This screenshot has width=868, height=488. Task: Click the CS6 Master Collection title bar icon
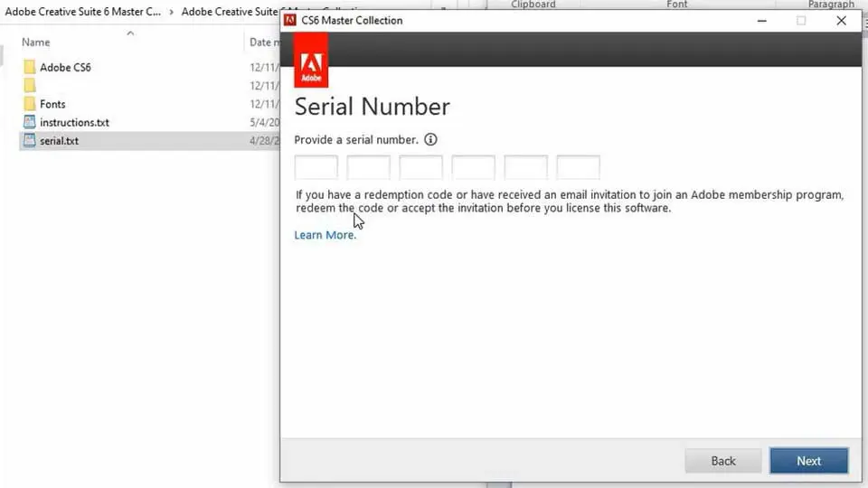(x=289, y=21)
